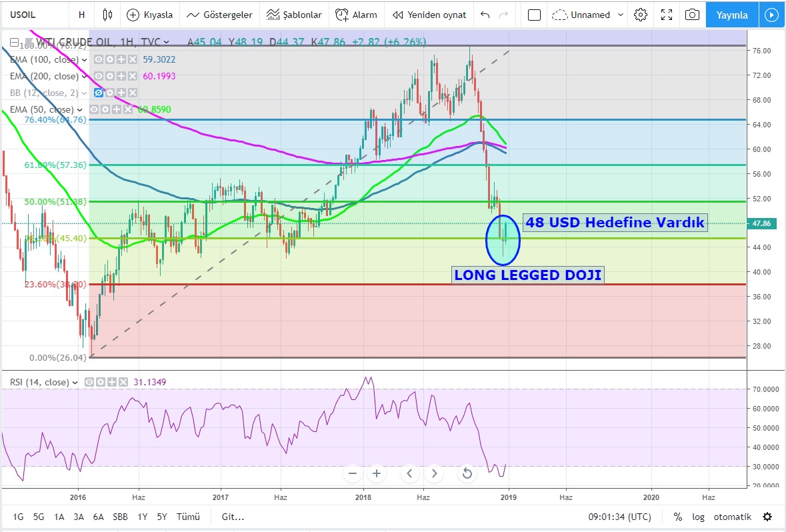Open settings for EMA (200, close)
Screen dimensions: 786x532
pyautogui.click(x=110, y=76)
